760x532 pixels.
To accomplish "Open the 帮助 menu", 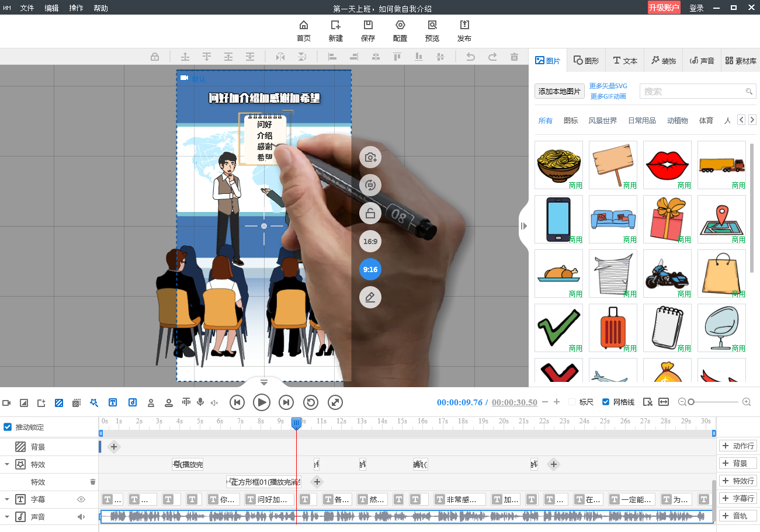I will 100,8.
